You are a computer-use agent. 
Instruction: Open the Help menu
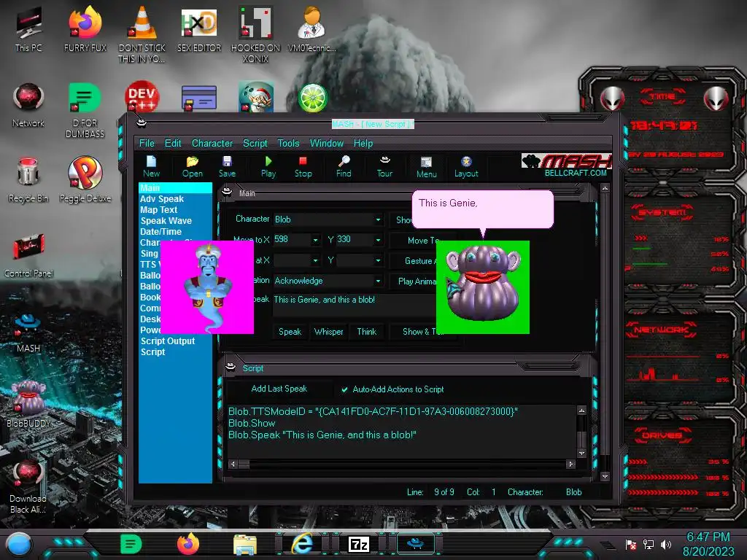point(363,144)
